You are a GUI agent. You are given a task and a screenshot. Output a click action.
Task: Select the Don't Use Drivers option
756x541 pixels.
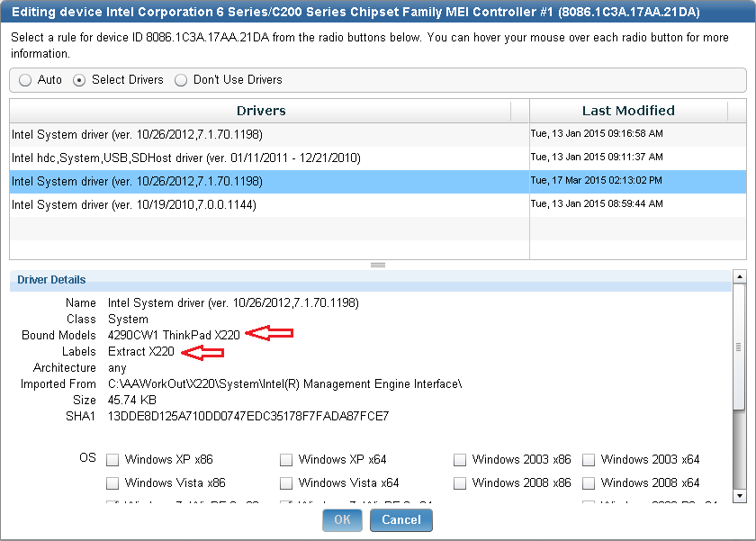181,80
